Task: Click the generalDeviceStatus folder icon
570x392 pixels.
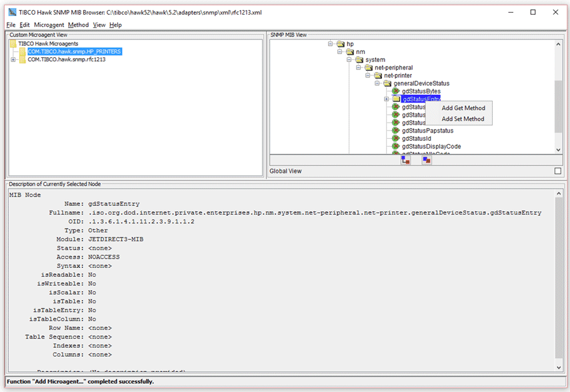Action: pyautogui.click(x=387, y=83)
